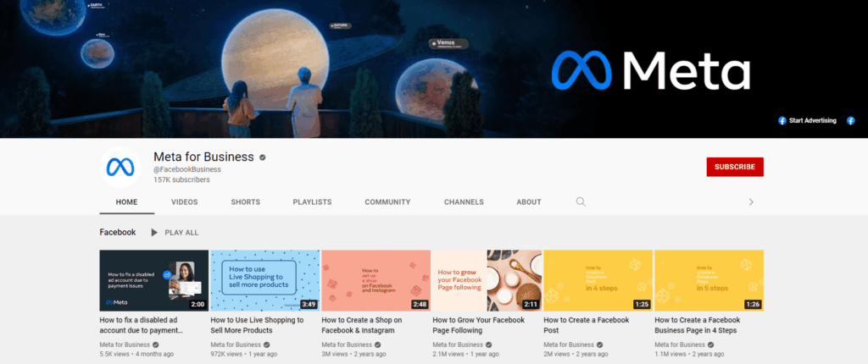Click the Meta for Business channel avatar
The height and width of the screenshot is (364, 868).
[120, 168]
